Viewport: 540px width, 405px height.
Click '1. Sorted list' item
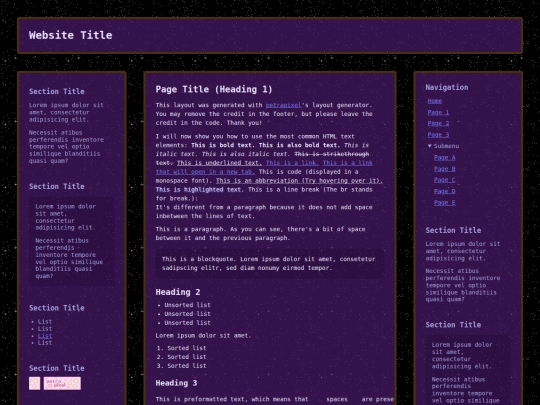coord(181,348)
